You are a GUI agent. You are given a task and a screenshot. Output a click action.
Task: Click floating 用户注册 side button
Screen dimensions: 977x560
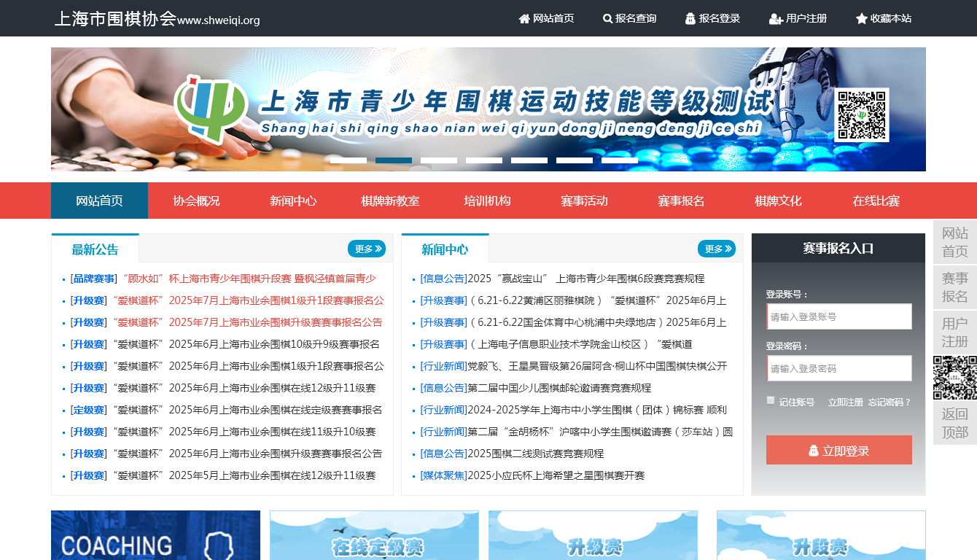pos(955,332)
